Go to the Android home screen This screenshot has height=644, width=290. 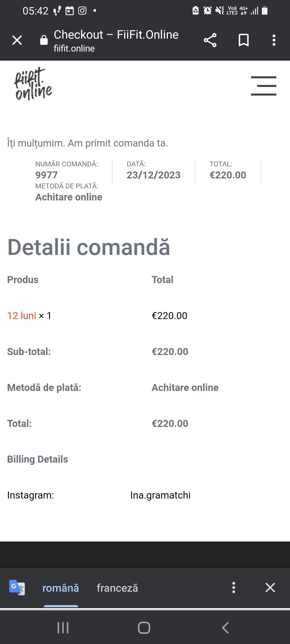tap(144, 628)
